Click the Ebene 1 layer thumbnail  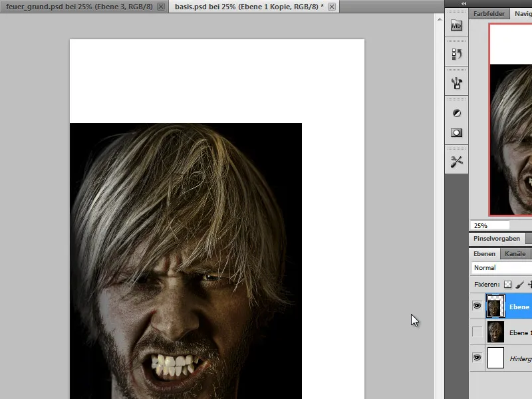[495, 332]
